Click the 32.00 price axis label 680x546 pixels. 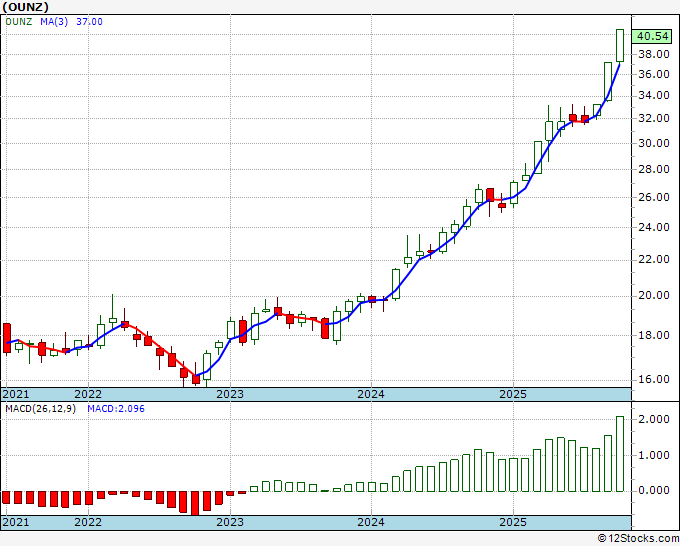tap(654, 118)
